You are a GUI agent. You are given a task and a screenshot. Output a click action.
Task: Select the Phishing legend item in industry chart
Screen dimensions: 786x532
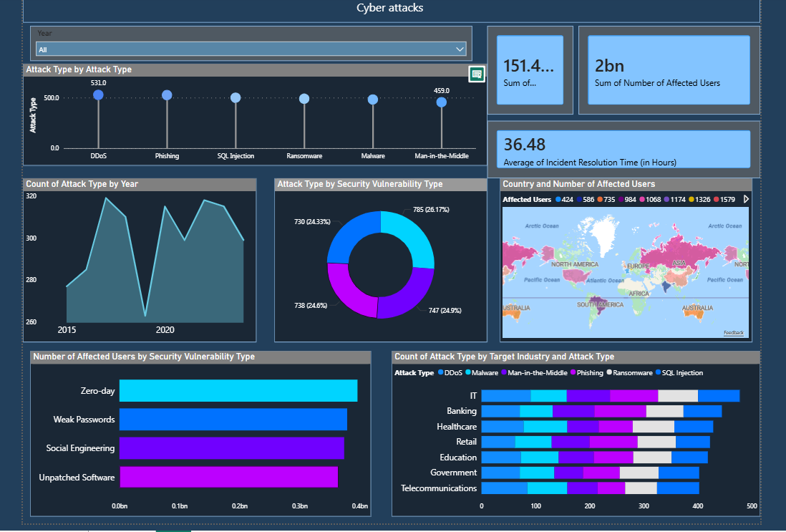(x=586, y=373)
